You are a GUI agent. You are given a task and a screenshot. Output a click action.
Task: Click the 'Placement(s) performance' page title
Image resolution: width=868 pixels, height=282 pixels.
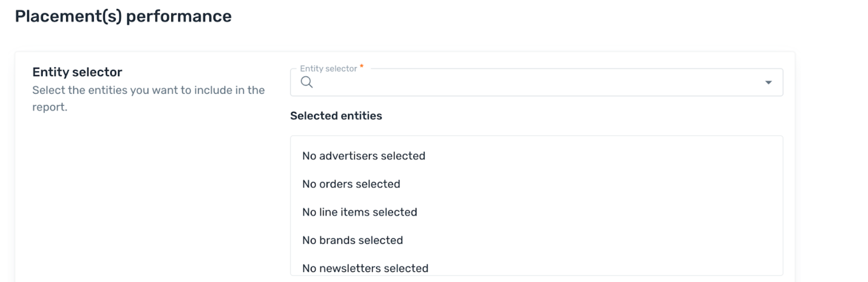click(123, 17)
